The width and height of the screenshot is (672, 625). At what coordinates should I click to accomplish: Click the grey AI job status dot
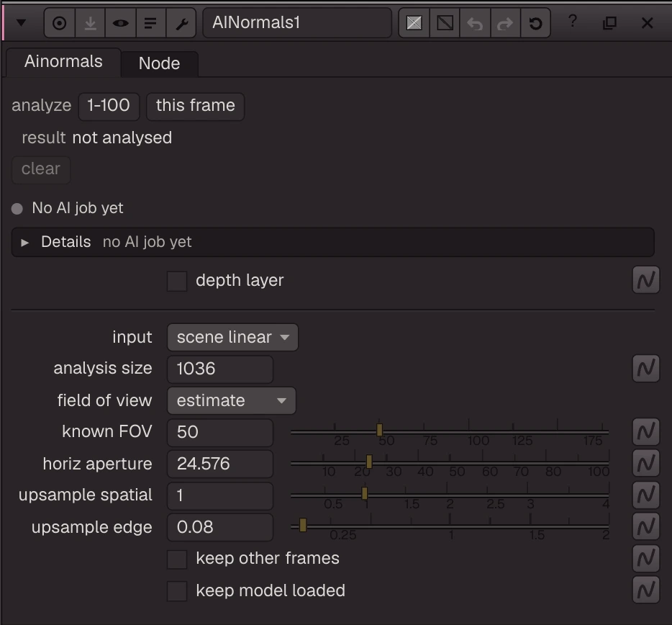[17, 209]
